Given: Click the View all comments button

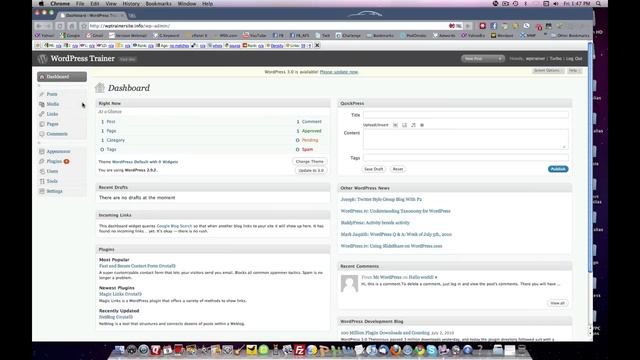Looking at the screenshot, I should pos(558,303).
